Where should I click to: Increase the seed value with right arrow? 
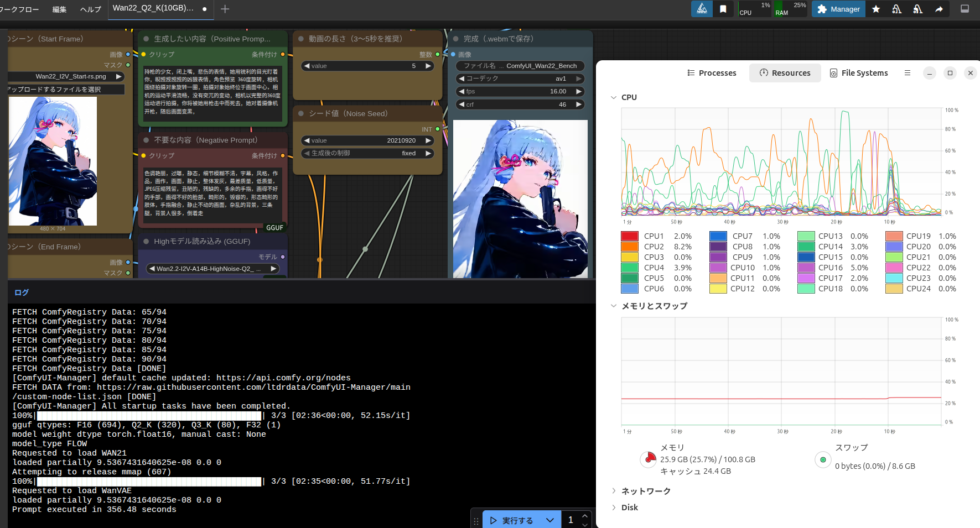pos(428,140)
